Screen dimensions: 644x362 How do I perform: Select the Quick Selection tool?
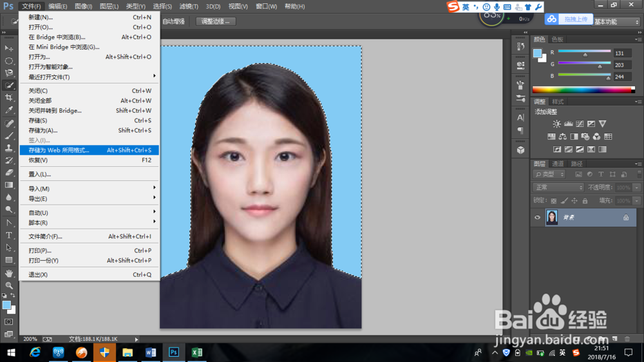[8, 86]
